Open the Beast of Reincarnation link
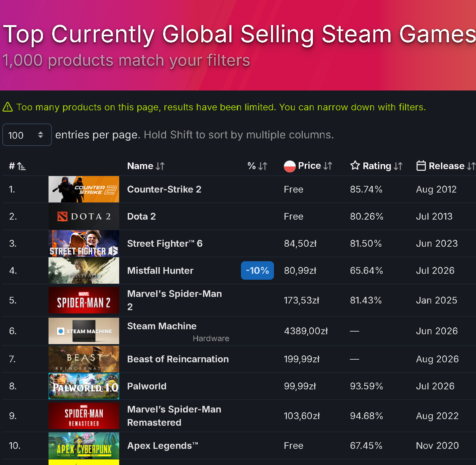This screenshot has width=476, height=465. (178, 359)
